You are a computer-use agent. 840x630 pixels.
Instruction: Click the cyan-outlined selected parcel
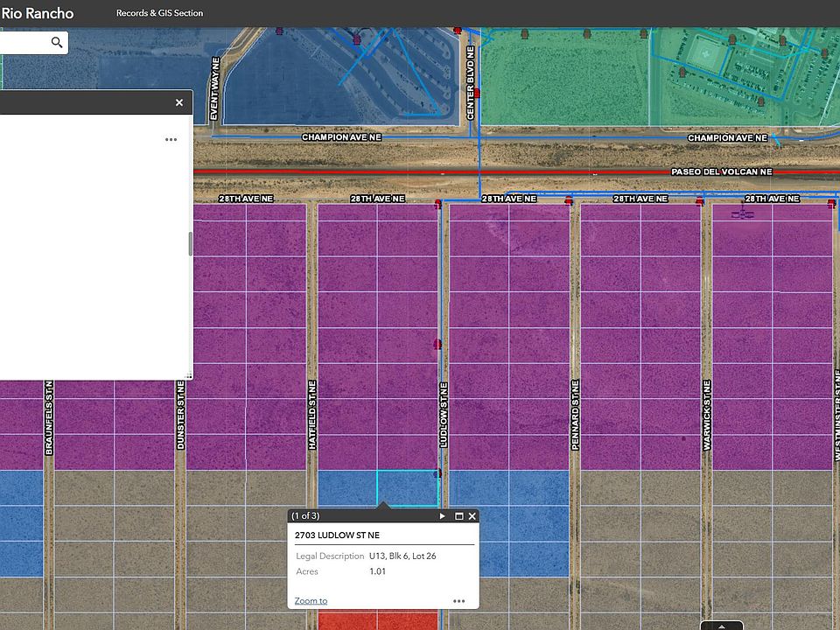408,486
